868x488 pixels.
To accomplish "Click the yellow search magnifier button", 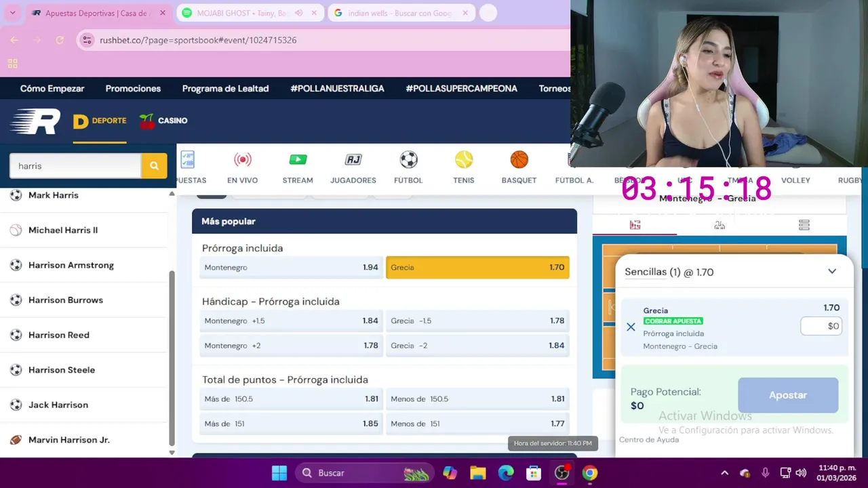I will (154, 165).
